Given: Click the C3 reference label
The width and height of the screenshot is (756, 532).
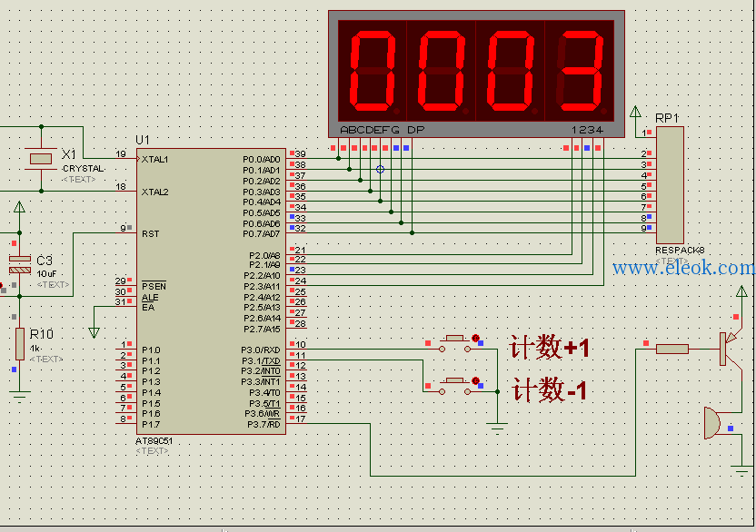Looking at the screenshot, I should click(x=45, y=261).
